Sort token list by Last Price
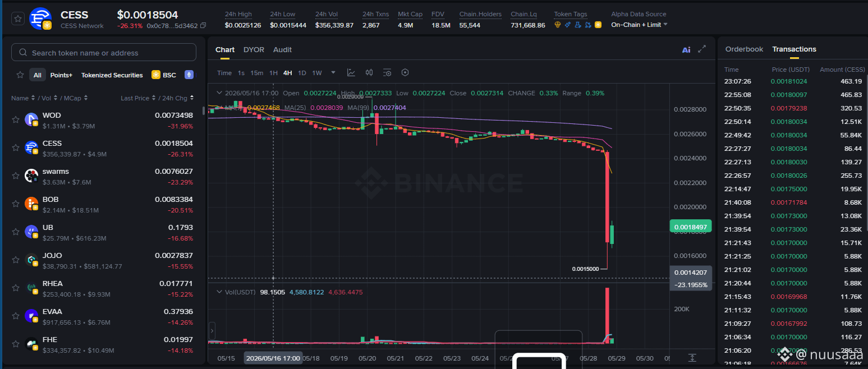 click(x=138, y=98)
